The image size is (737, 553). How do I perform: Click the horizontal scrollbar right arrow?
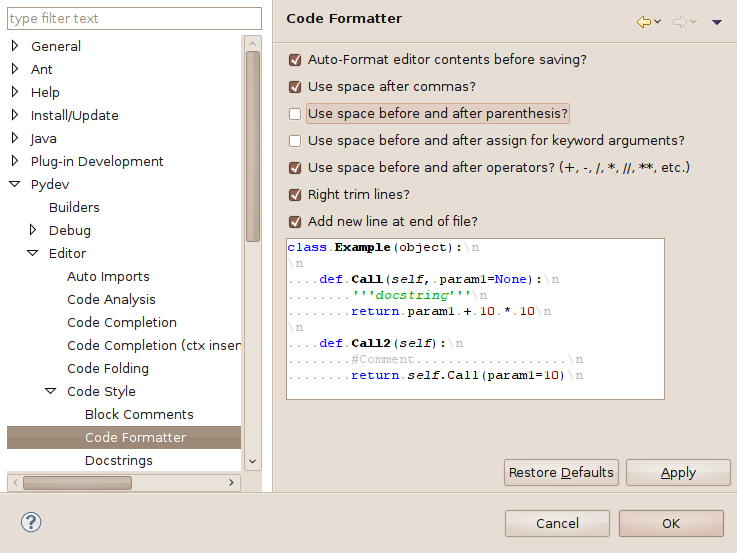[231, 483]
